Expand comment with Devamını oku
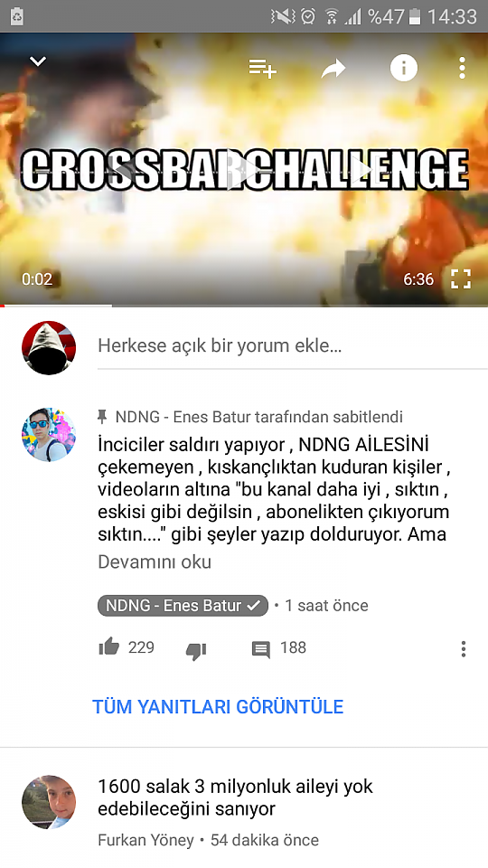 tap(155, 561)
